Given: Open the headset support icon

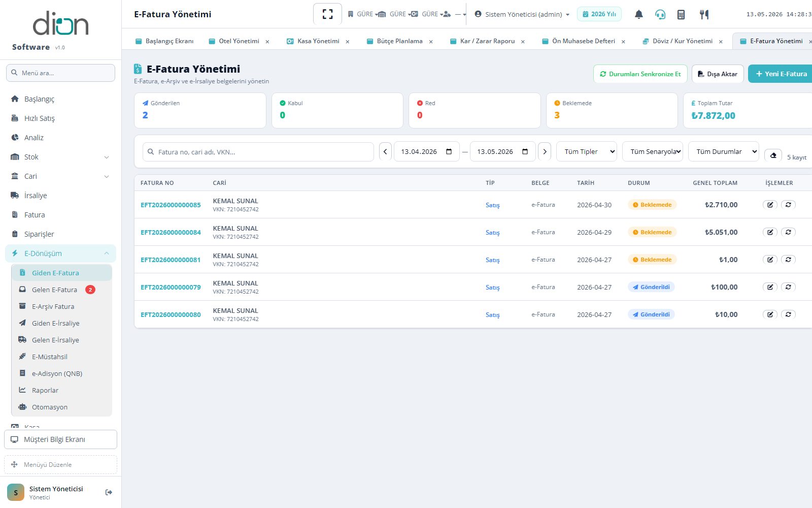Looking at the screenshot, I should [660, 14].
